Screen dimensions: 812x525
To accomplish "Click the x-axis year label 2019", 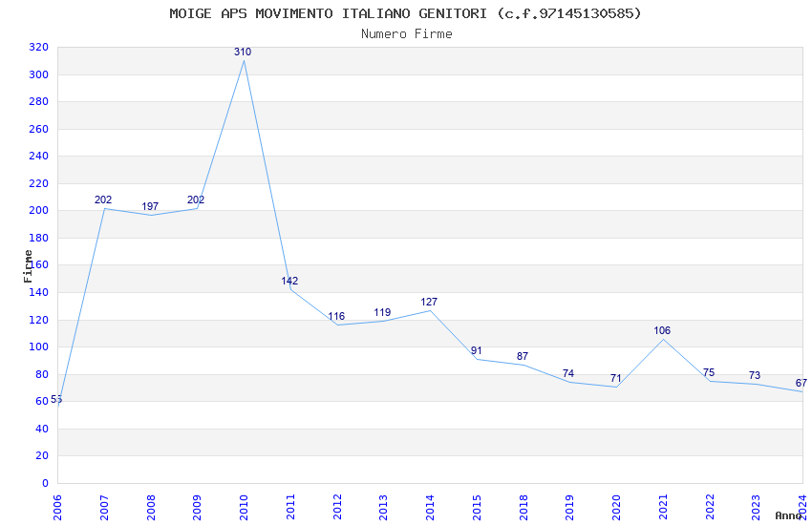I will point(569,508).
